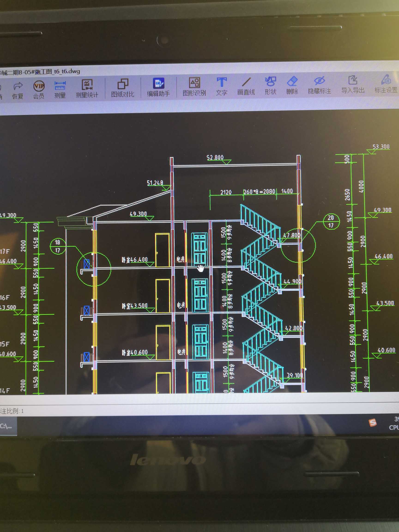Click the 44.900 stair landing elevation
The width and height of the screenshot is (399, 532).
pyautogui.click(x=293, y=281)
